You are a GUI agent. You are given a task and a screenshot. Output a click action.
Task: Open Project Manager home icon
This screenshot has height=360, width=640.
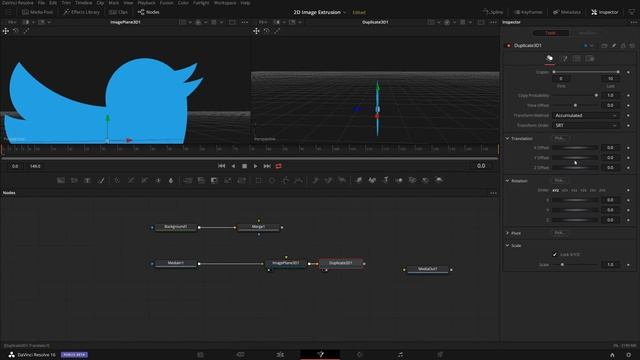[x=612, y=355]
